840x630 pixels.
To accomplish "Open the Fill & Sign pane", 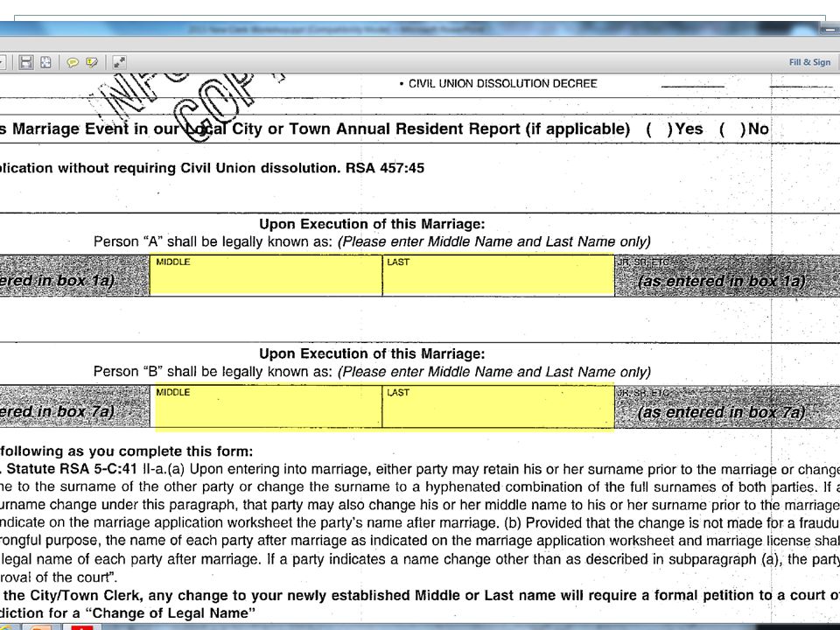I will point(809,62).
